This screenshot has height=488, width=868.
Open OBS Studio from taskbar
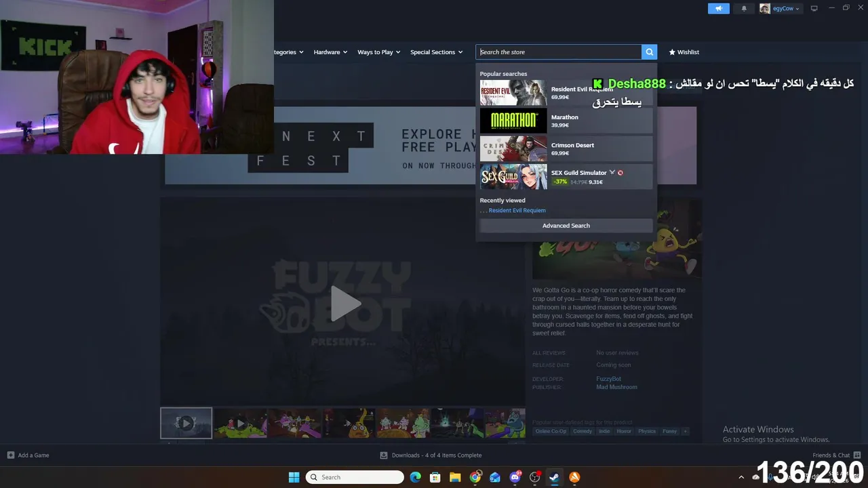click(535, 477)
